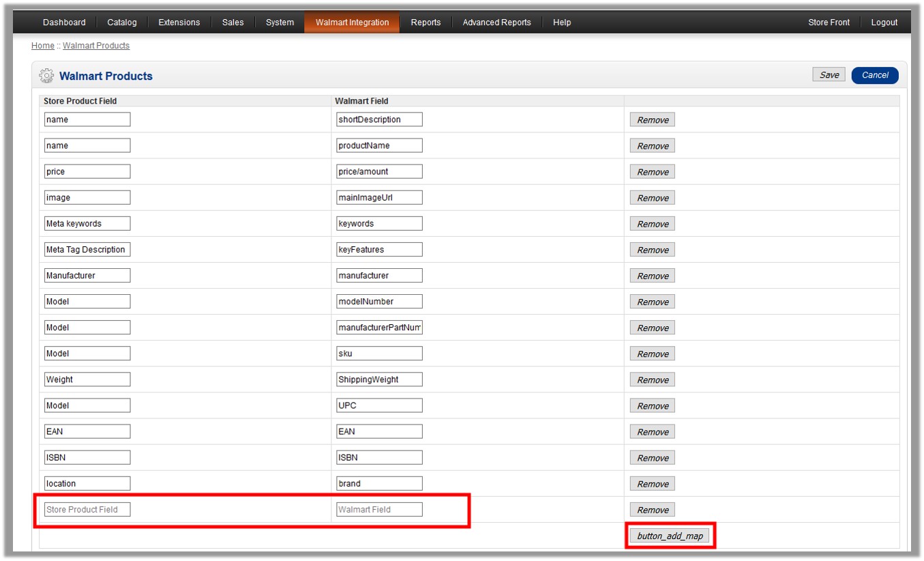This screenshot has width=924, height=561.
Task: Edit the Manufacturer store product field
Action: [x=87, y=275]
